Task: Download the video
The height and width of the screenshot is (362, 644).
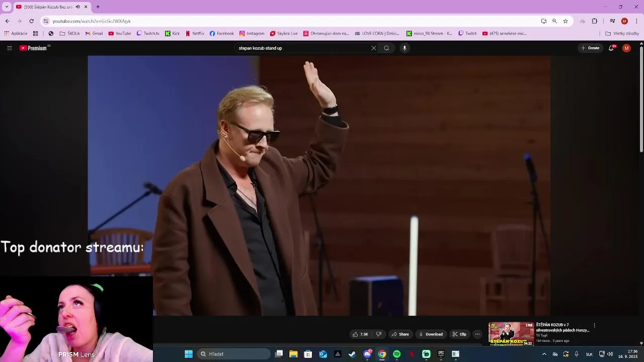Action: coord(431,334)
